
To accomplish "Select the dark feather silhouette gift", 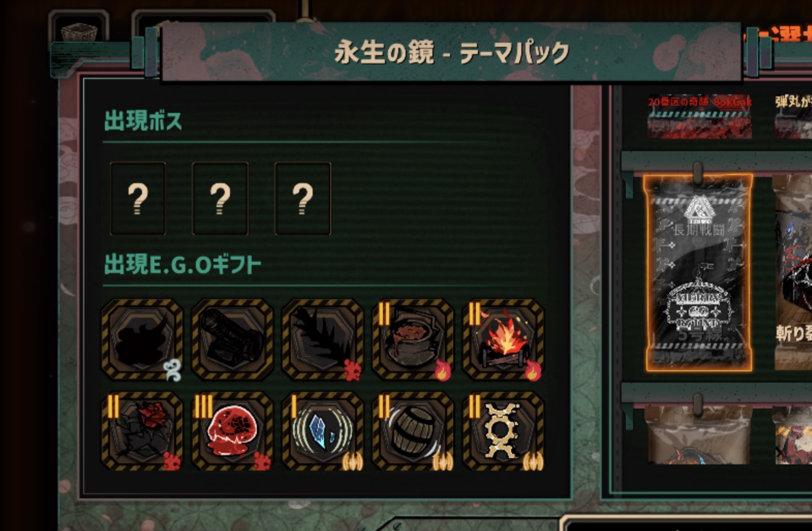I will [323, 339].
